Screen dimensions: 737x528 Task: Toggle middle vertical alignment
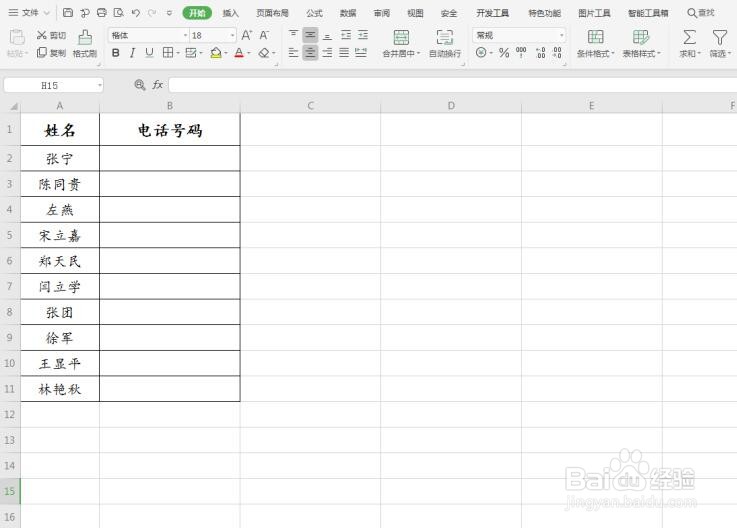pos(310,35)
